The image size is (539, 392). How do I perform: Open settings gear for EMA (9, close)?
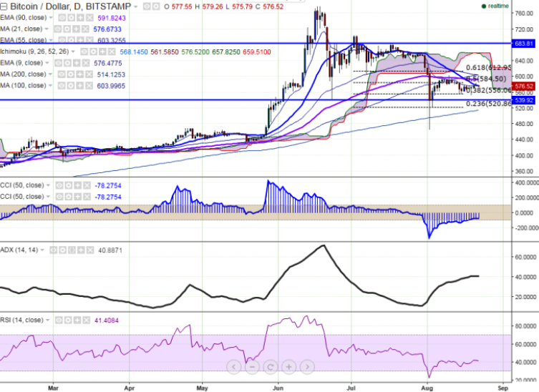click(67, 63)
